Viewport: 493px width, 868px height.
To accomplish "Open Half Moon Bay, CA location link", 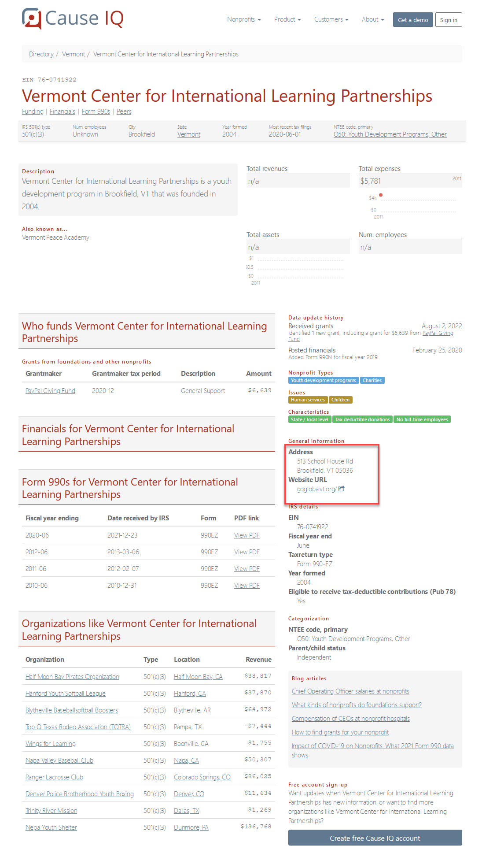I will pyautogui.click(x=198, y=677).
